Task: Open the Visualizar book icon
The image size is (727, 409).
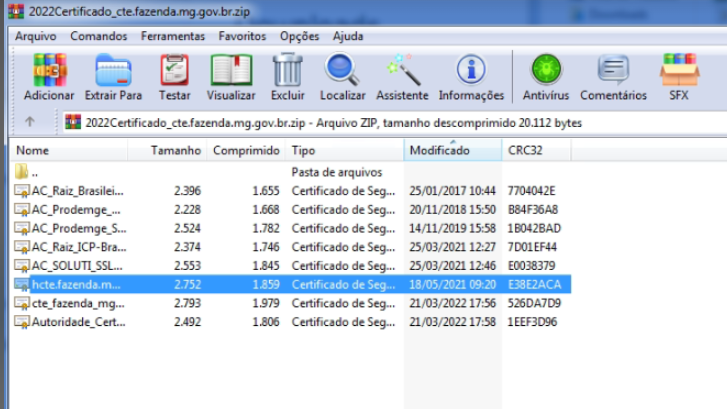Action: (231, 70)
